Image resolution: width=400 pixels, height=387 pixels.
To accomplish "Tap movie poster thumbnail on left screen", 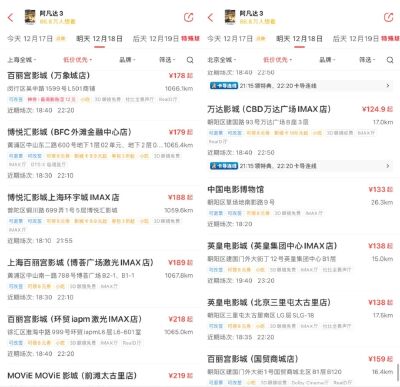I will 30,17.
